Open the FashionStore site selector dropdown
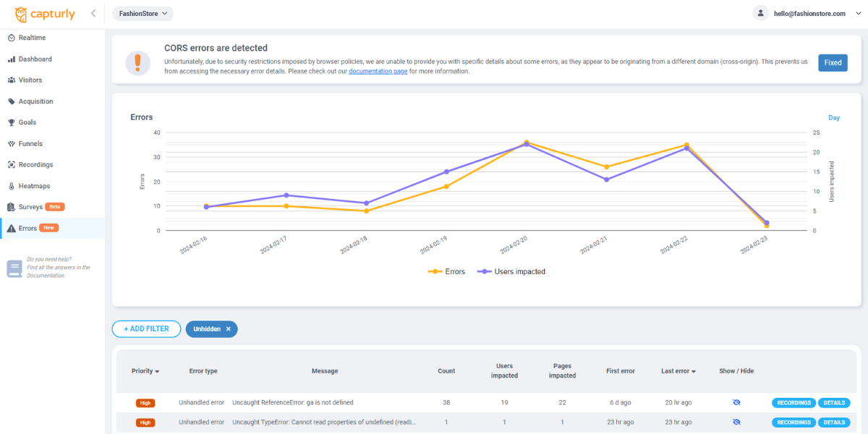 (142, 13)
